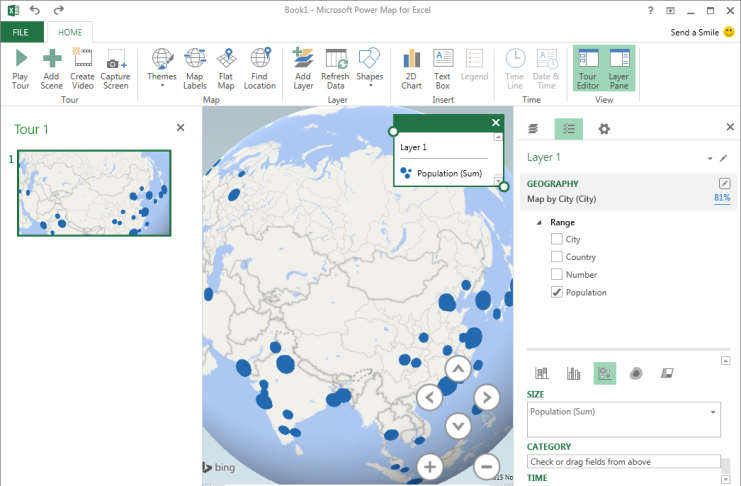Toggle the Layer Pane view

pyautogui.click(x=619, y=69)
